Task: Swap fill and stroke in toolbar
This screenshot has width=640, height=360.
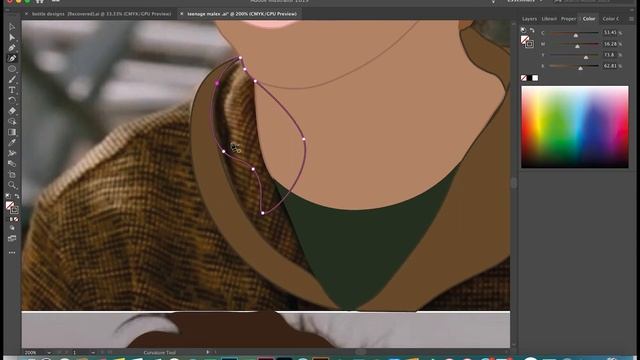Action: point(17,196)
